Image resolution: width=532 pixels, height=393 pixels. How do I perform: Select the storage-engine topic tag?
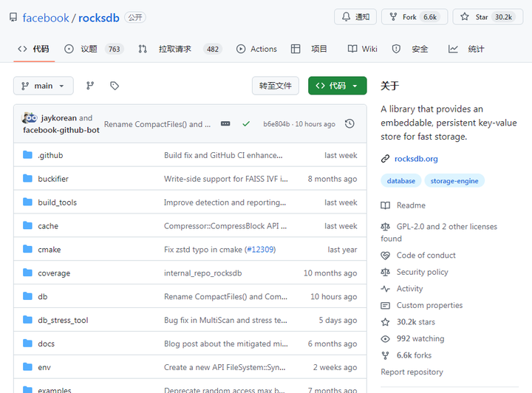click(454, 181)
